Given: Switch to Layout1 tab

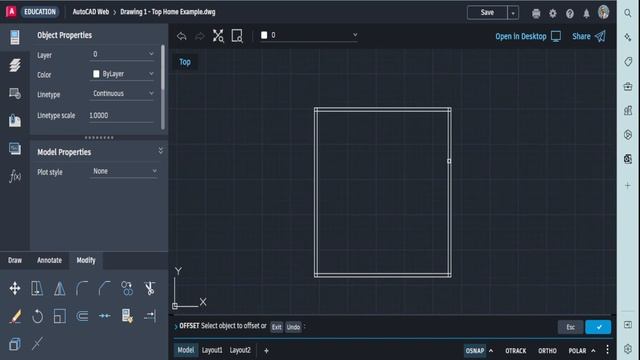Looking at the screenshot, I should click(212, 350).
